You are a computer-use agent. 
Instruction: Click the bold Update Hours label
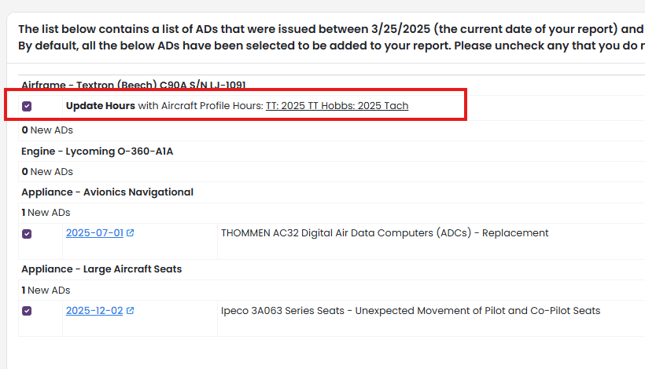(x=100, y=106)
